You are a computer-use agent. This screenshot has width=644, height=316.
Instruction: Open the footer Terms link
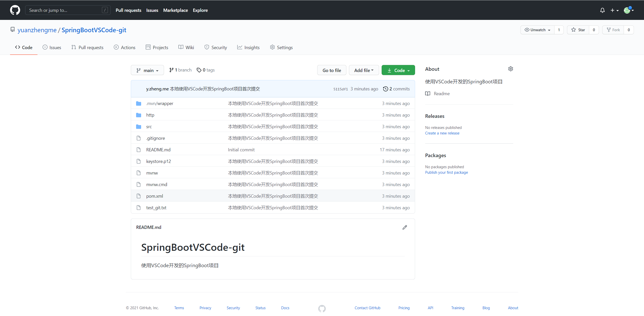point(179,308)
